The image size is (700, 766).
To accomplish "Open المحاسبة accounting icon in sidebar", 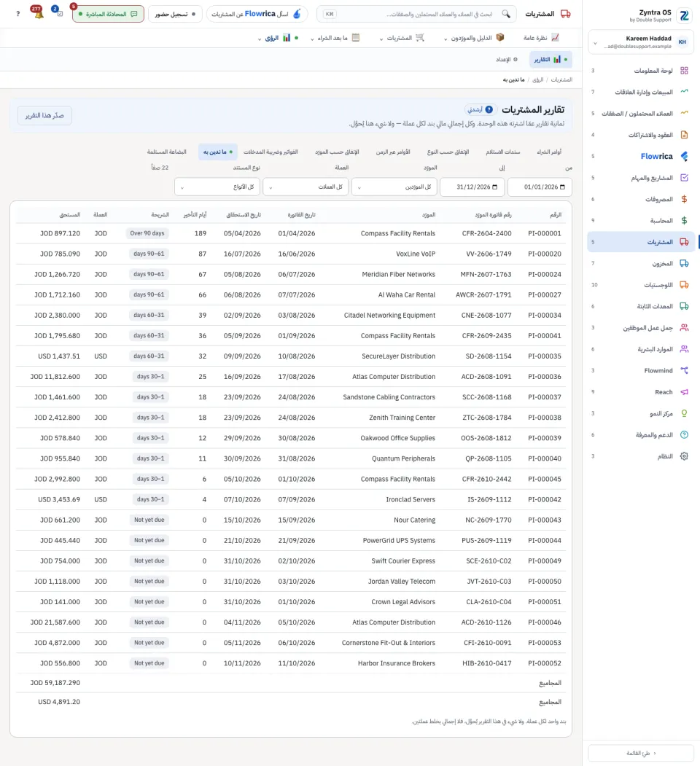I will [x=684, y=221].
